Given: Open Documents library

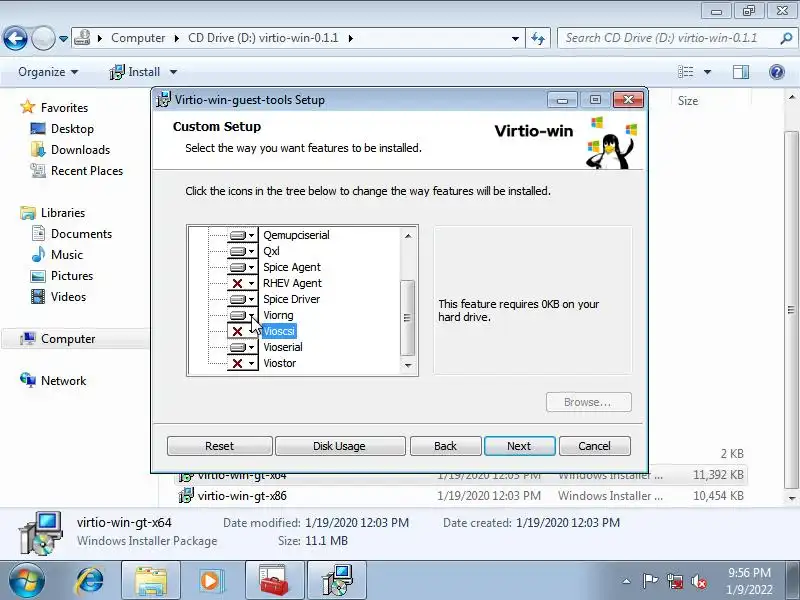Looking at the screenshot, I should pos(81,233).
